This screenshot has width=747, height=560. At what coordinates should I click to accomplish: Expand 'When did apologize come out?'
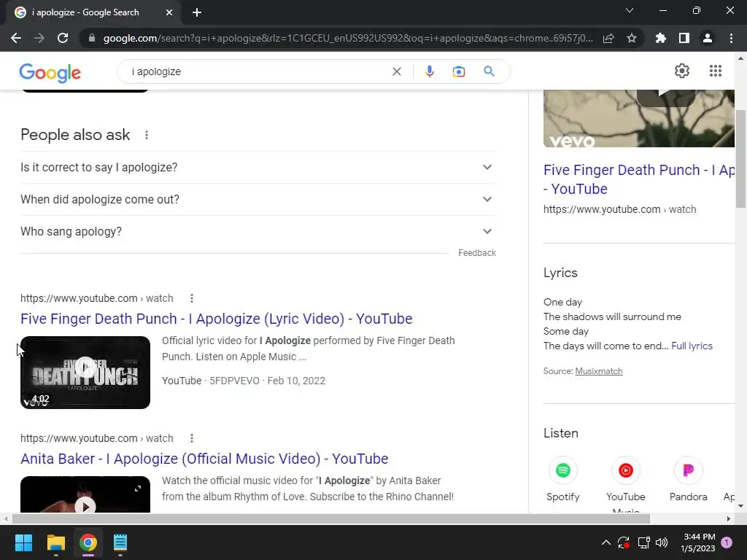coord(258,199)
